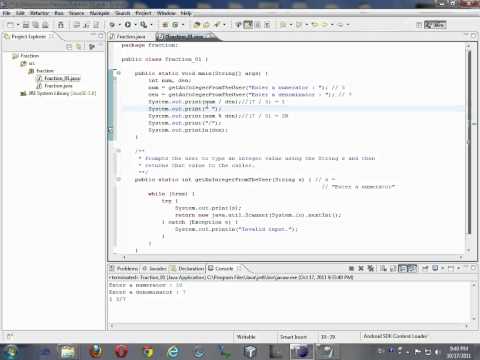480x360 pixels.
Task: Click the New Java Package icon
Action: 165,25
